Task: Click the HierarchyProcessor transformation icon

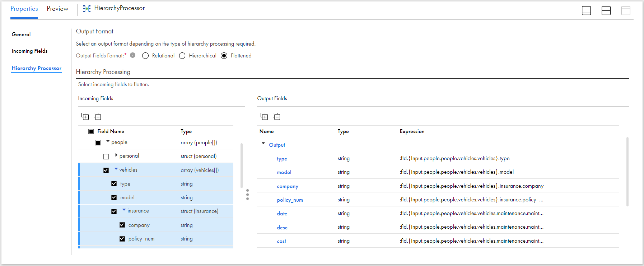Action: tap(87, 9)
